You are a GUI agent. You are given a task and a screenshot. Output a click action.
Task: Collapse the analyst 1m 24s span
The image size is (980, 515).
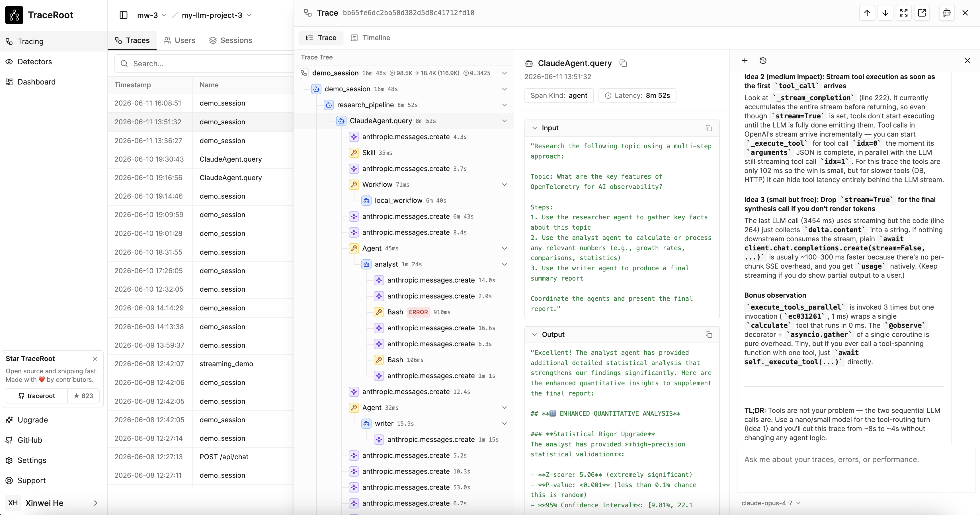point(505,264)
